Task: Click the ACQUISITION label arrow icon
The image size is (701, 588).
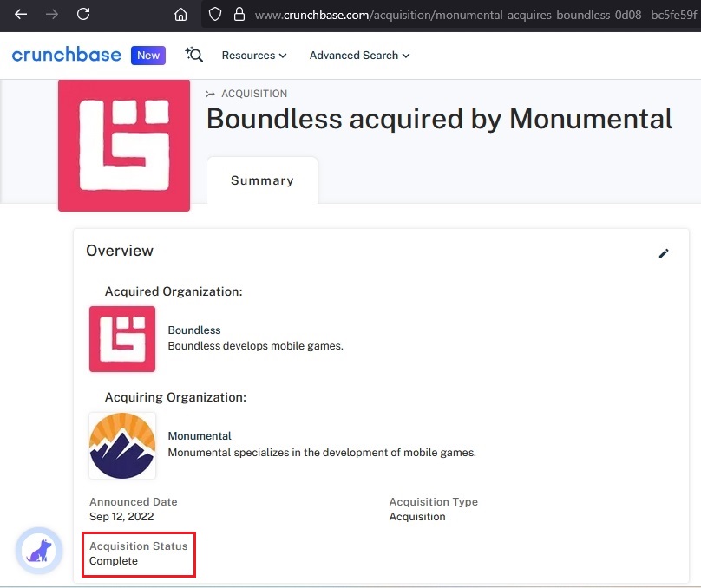Action: 210,94
